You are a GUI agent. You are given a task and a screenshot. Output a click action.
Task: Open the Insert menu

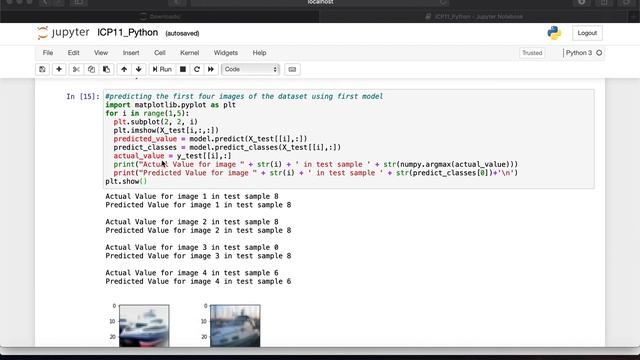[x=131, y=53]
